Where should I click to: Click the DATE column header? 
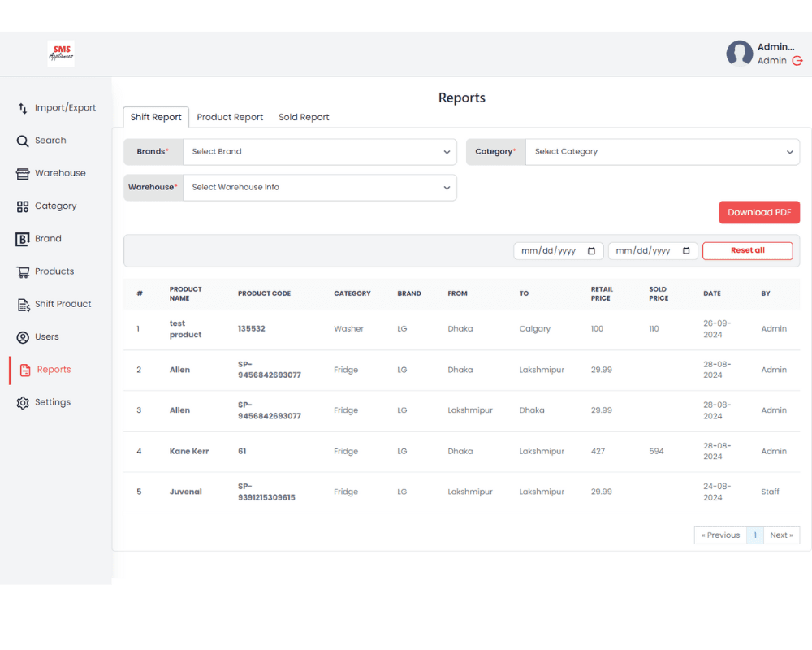[x=711, y=294]
